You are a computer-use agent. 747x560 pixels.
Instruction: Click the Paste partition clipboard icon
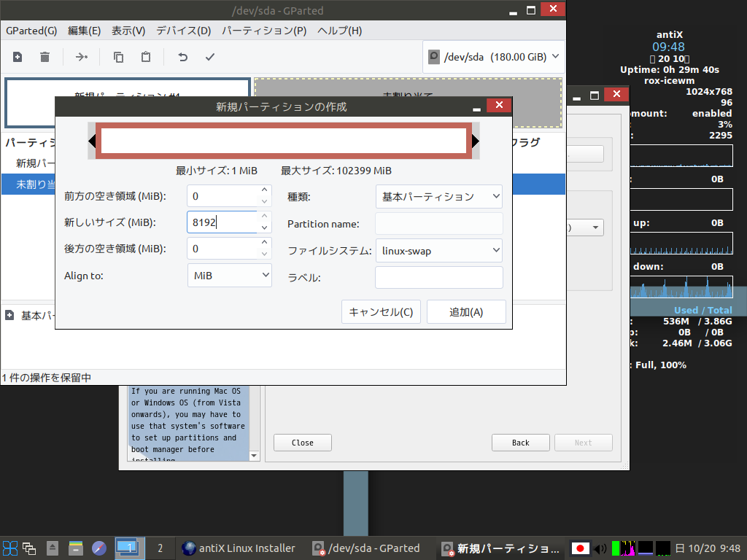146,57
